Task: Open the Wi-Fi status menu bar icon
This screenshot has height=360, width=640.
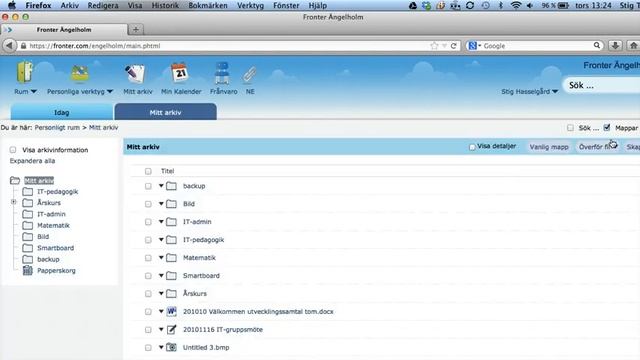Action: pos(516,5)
